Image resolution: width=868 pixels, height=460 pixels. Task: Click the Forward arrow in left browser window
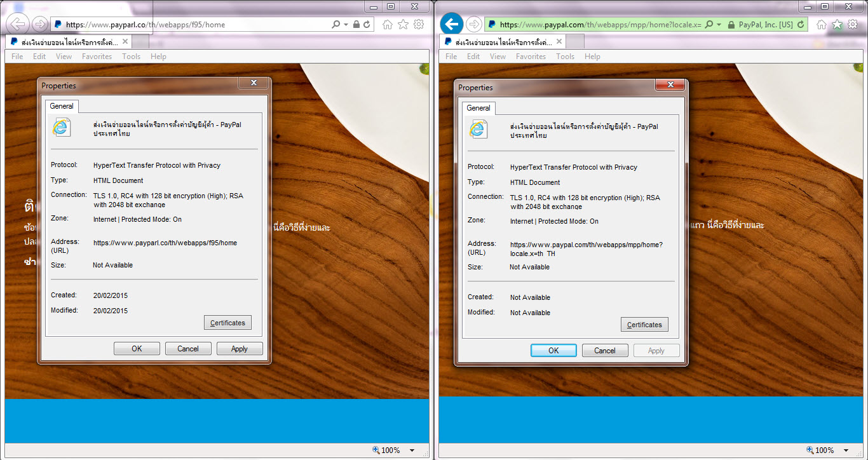pos(39,25)
